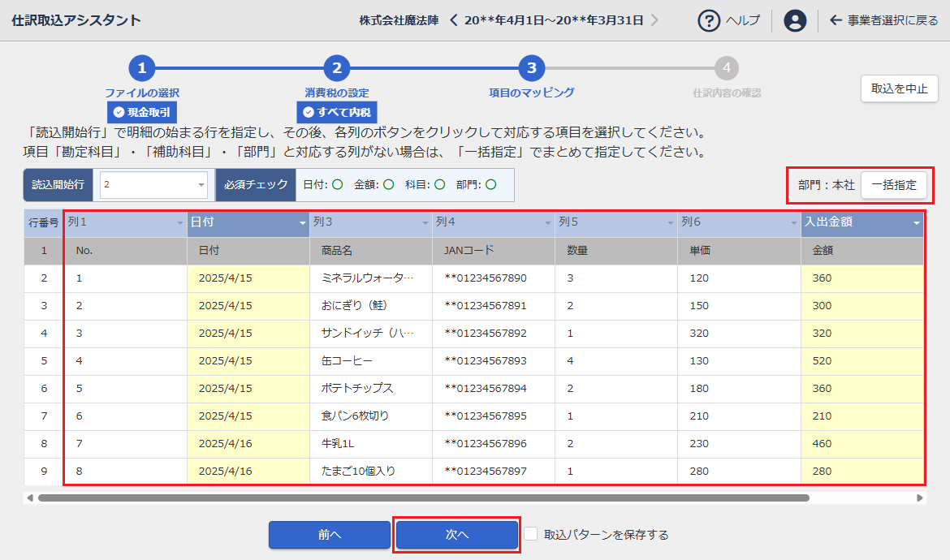Click step 2 consumption tax circle
The image size is (950, 560).
click(336, 69)
